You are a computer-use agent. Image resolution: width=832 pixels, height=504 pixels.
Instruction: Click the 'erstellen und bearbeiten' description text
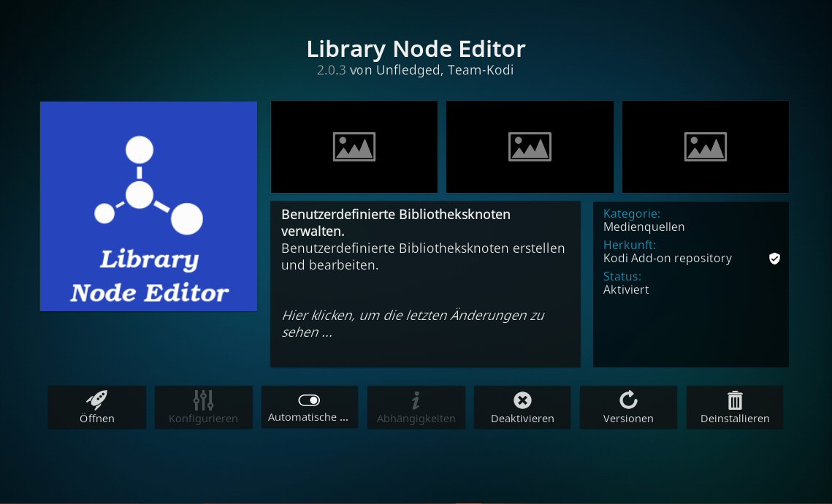pyautogui.click(x=423, y=257)
